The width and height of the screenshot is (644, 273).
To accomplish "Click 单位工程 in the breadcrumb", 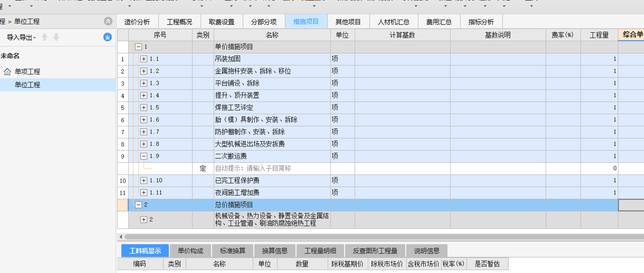I will coord(27,21).
